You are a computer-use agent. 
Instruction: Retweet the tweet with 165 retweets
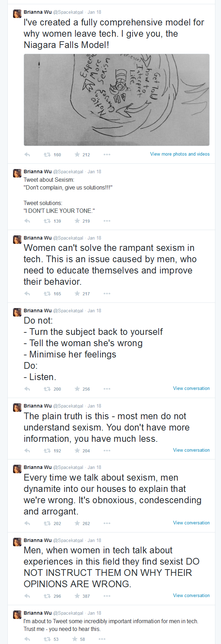click(47, 294)
